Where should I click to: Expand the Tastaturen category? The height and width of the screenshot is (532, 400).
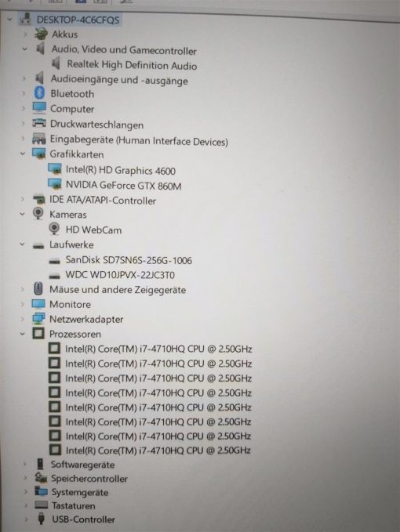pyautogui.click(x=26, y=505)
